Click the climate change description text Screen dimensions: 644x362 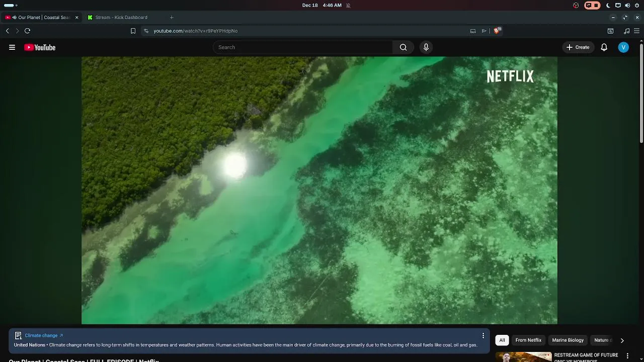(x=246, y=345)
